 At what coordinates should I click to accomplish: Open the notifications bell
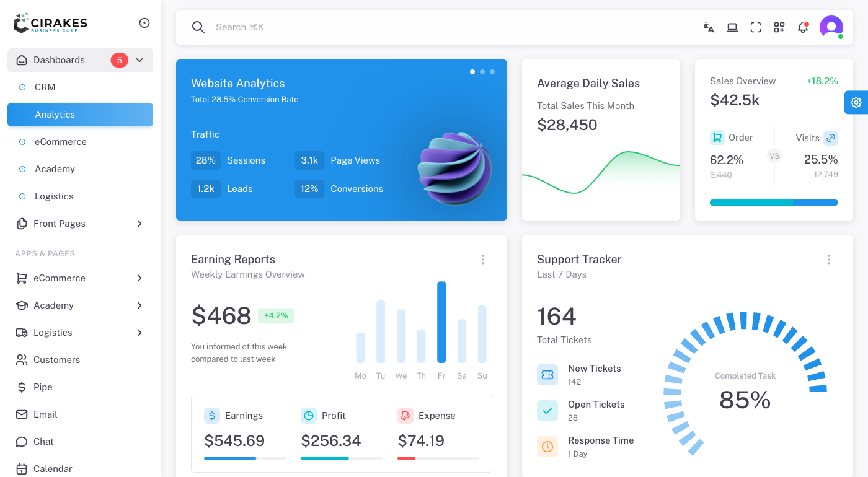coord(802,27)
